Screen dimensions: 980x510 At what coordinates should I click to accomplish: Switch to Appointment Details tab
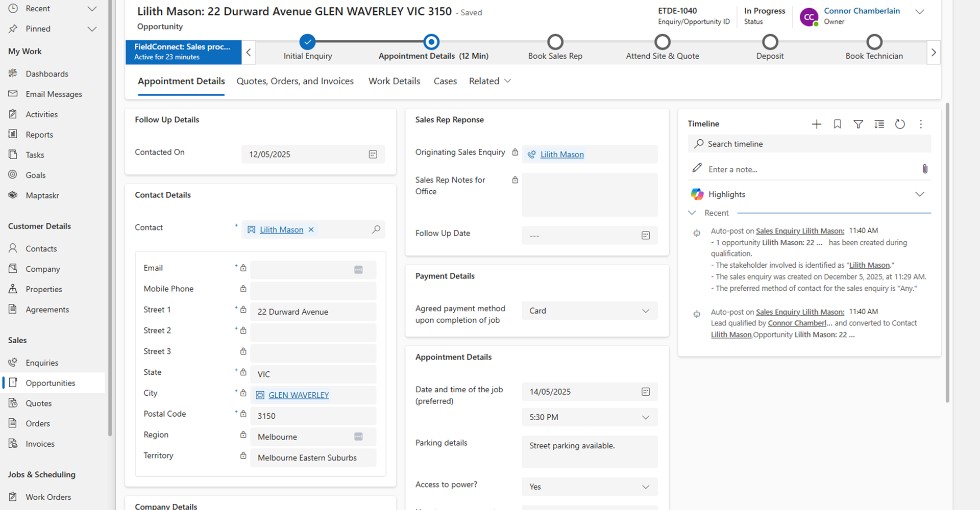181,81
